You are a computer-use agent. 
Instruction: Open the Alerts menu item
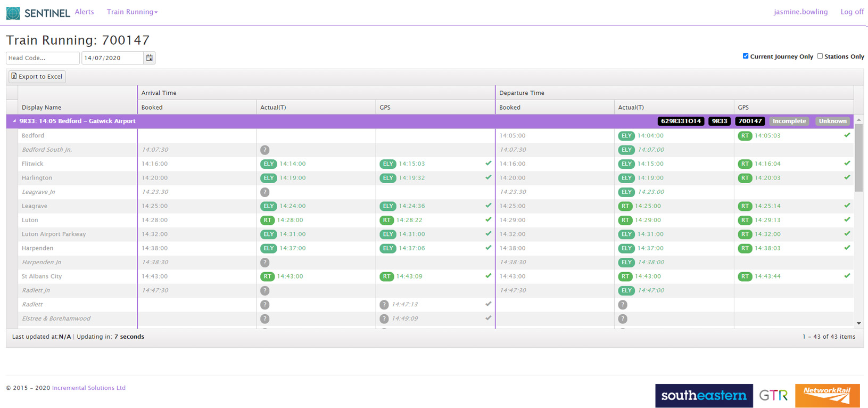click(x=84, y=12)
